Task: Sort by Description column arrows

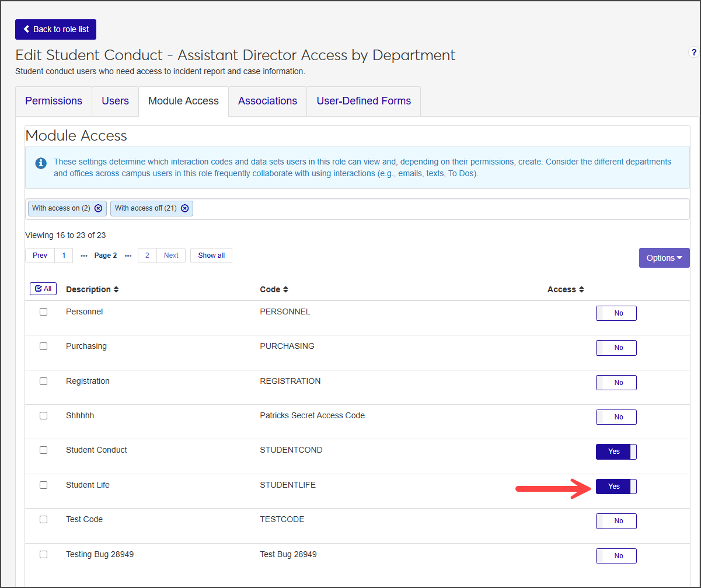Action: 116,289
